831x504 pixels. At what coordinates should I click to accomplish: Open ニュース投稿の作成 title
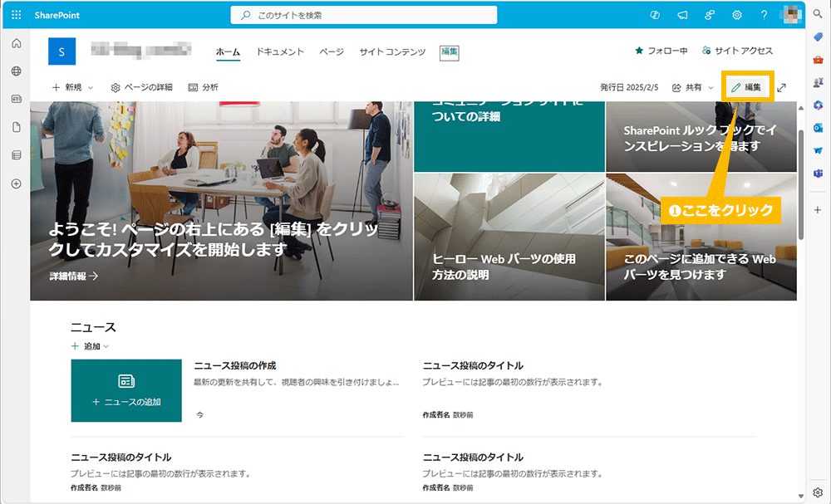235,366
